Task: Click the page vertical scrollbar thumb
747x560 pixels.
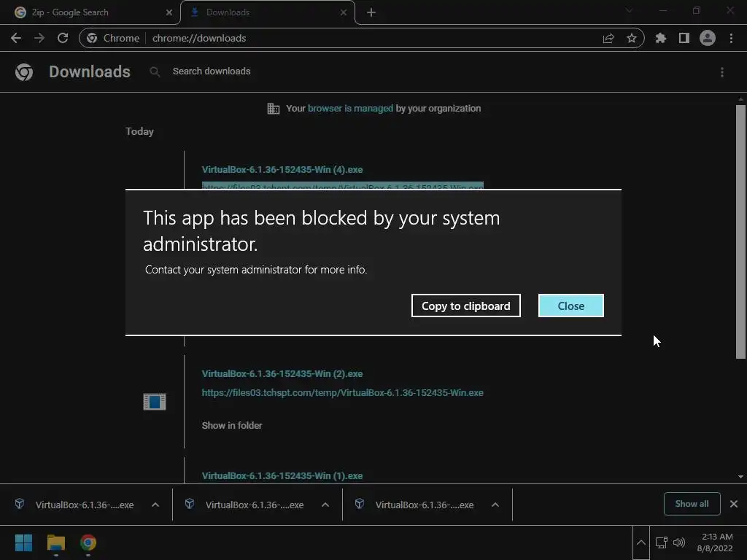Action: [x=740, y=232]
